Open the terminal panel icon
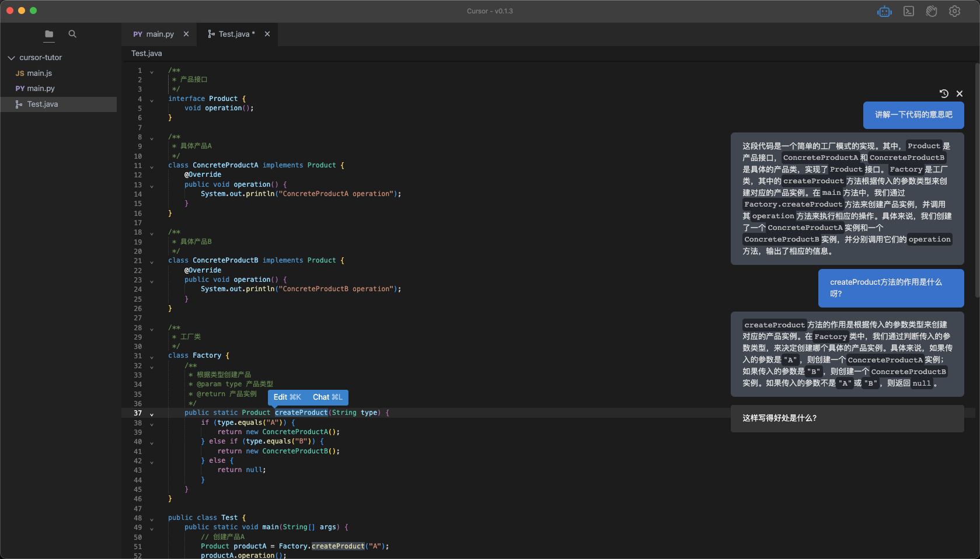This screenshot has width=980, height=559. [x=909, y=11]
